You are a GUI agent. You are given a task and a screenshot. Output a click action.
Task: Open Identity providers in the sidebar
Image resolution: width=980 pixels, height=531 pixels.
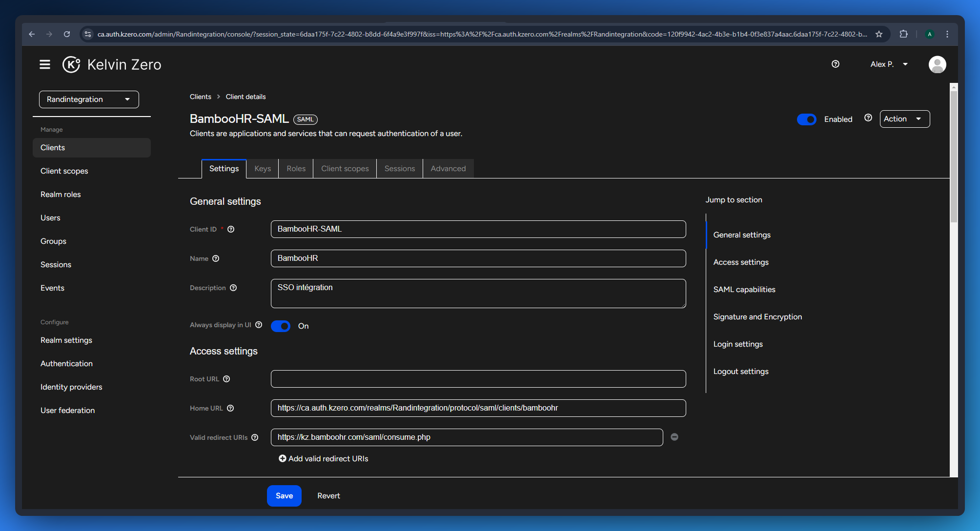[92, 387]
